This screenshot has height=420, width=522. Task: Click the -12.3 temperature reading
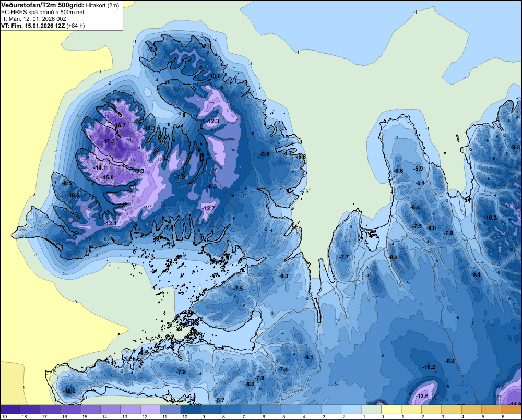(213, 121)
